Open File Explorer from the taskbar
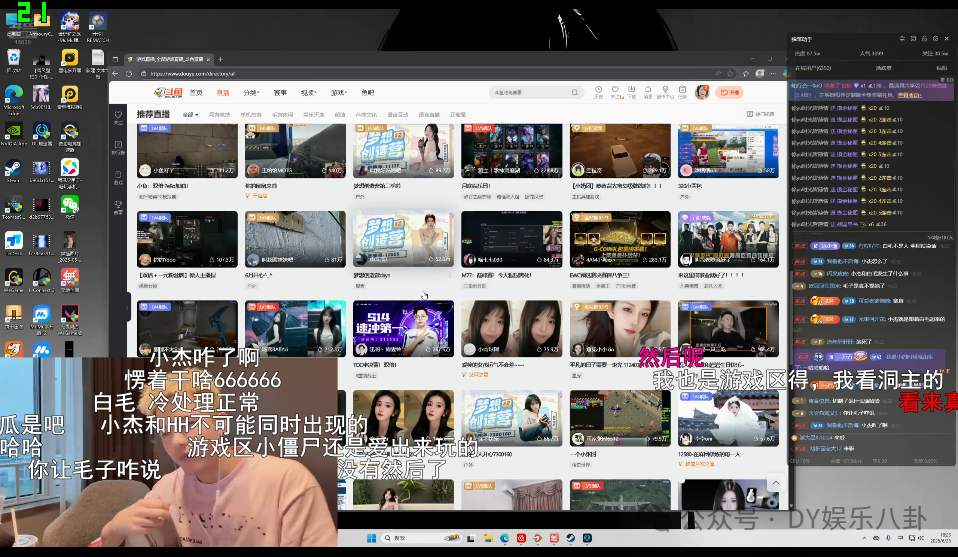Image resolution: width=958 pixels, height=557 pixels. coord(488,538)
